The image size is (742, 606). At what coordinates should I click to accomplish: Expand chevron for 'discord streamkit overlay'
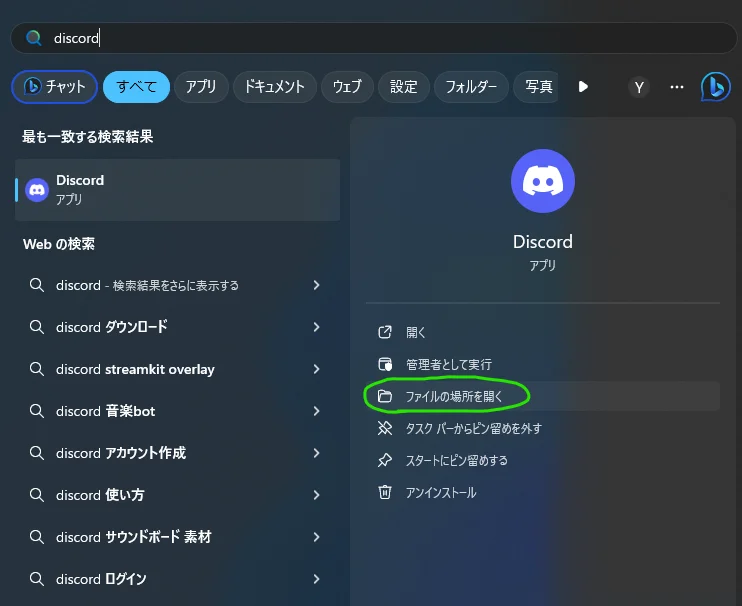click(x=317, y=369)
